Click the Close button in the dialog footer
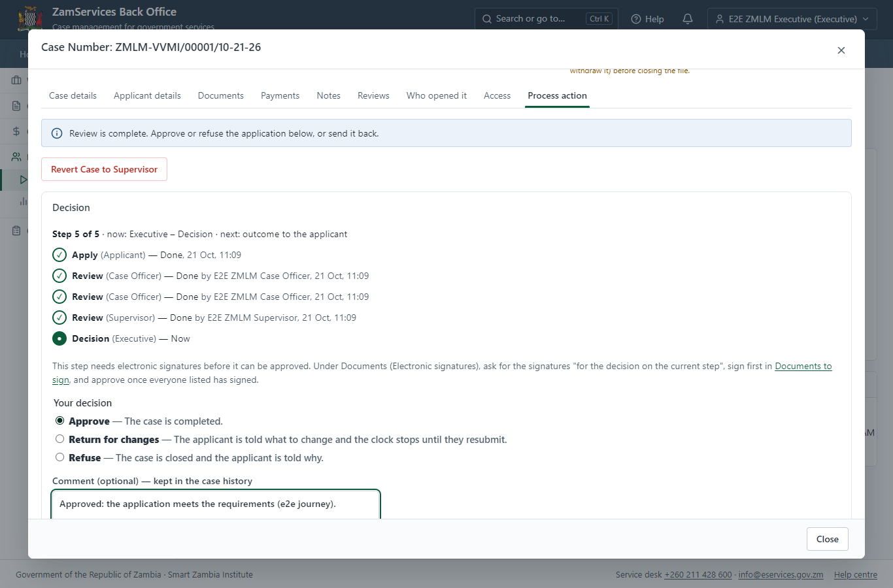 coord(828,539)
